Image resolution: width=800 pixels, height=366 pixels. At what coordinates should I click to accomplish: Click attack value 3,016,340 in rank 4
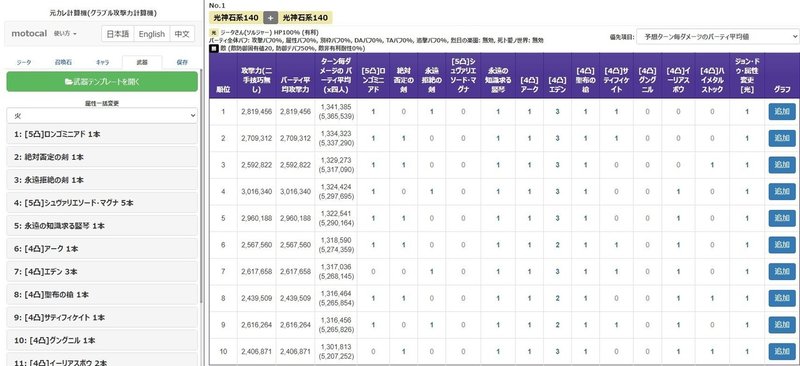257,191
